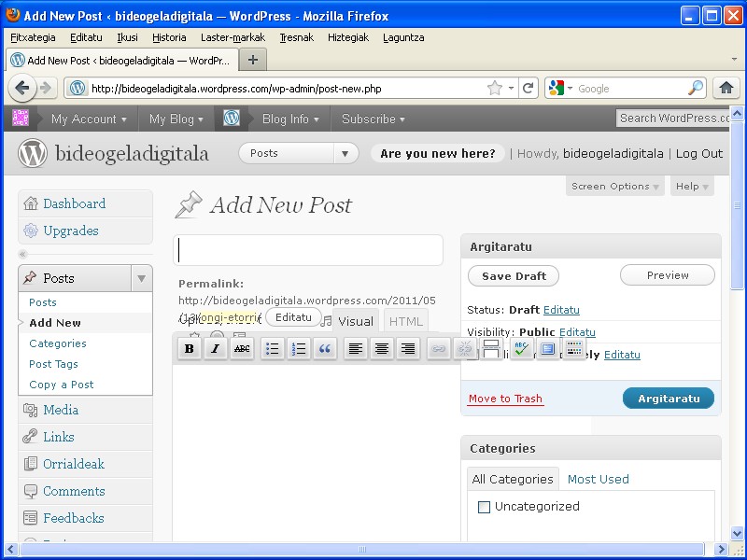Expand Screen Options panel
Viewport: 747px width, 560px height.
615,186
